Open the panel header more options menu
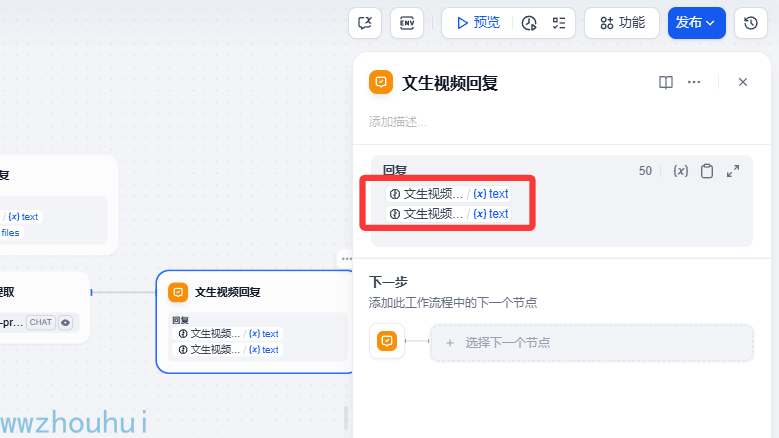The image size is (779, 438). [694, 82]
